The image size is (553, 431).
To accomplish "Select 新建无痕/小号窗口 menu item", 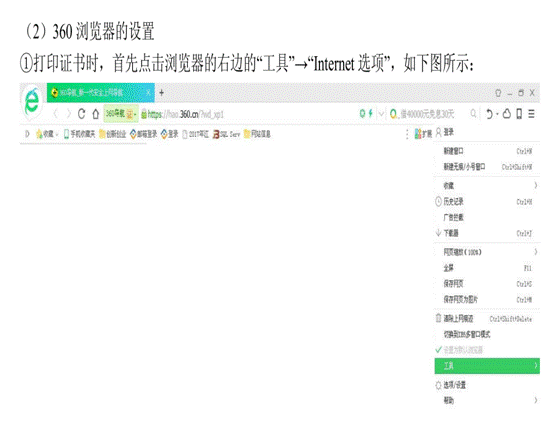I will [487, 166].
